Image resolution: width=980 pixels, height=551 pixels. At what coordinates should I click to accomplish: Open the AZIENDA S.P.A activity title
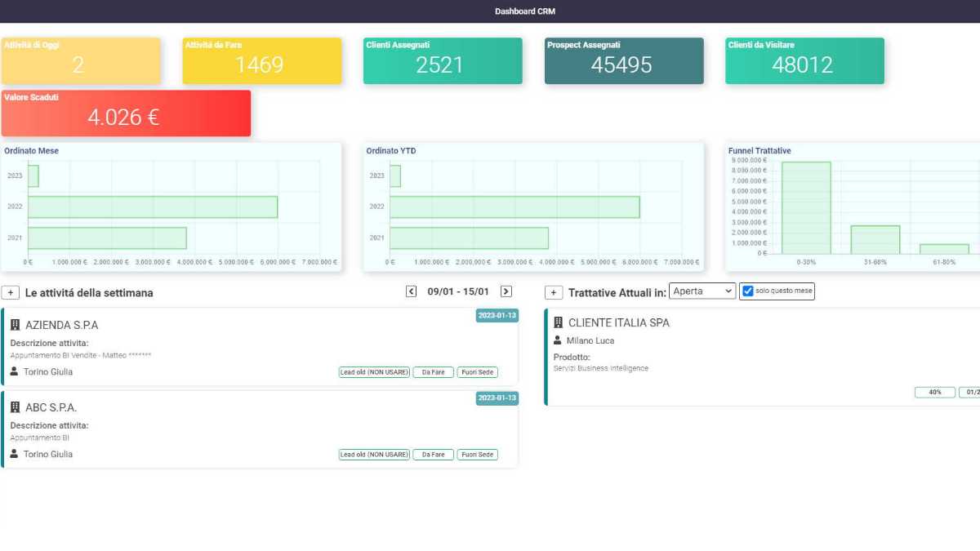click(x=62, y=325)
